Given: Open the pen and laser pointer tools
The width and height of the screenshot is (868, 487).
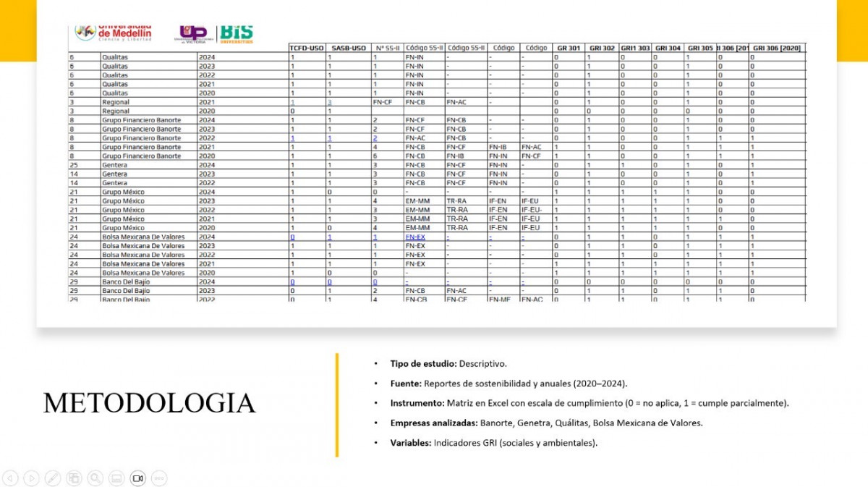Looking at the screenshot, I should (52, 478).
